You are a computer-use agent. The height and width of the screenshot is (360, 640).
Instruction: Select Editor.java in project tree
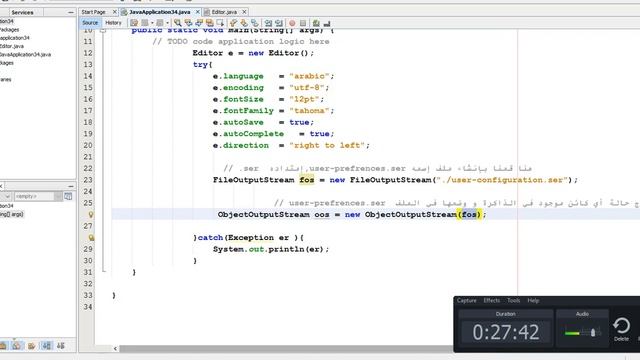pos(12,46)
